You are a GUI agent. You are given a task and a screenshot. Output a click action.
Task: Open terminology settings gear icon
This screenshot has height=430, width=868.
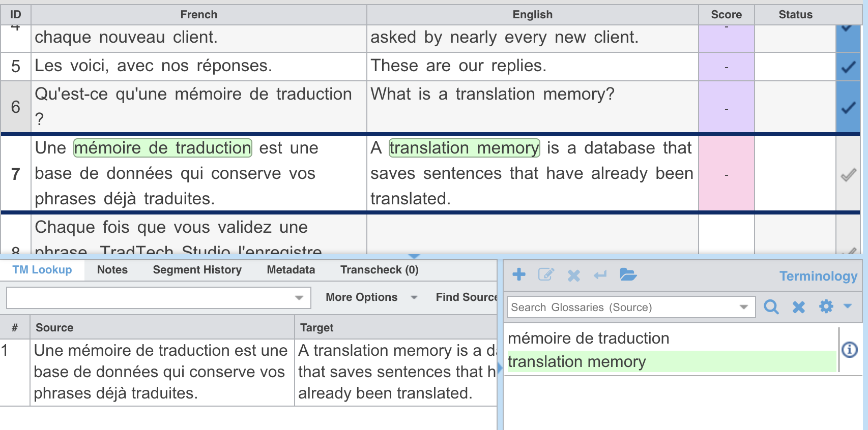pyautogui.click(x=826, y=306)
